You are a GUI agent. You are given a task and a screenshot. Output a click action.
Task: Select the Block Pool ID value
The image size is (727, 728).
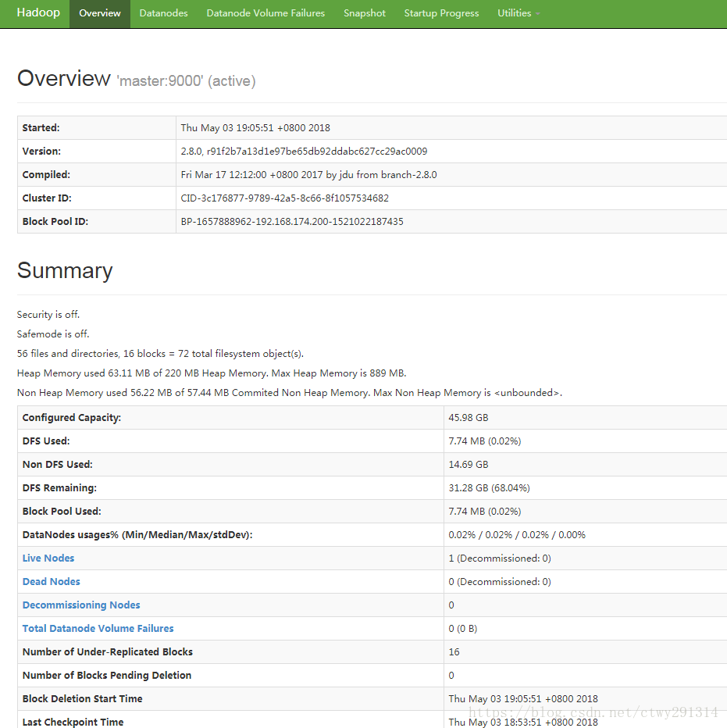point(292,222)
